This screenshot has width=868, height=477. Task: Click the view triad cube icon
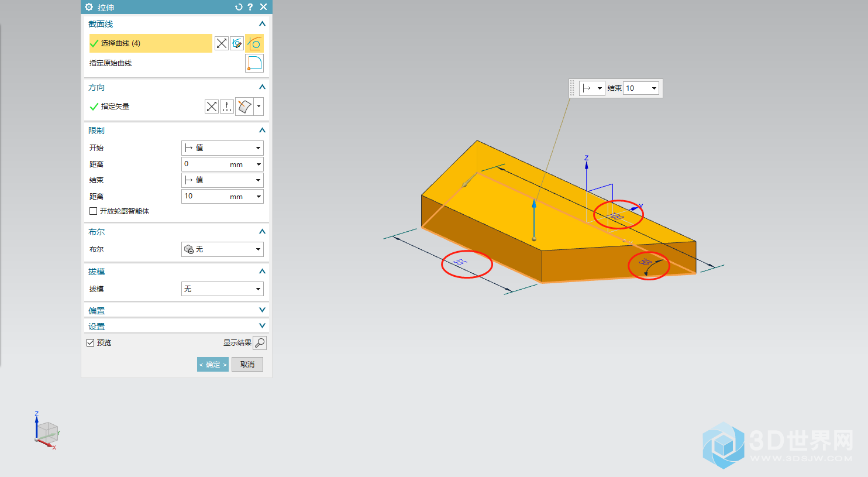point(46,432)
